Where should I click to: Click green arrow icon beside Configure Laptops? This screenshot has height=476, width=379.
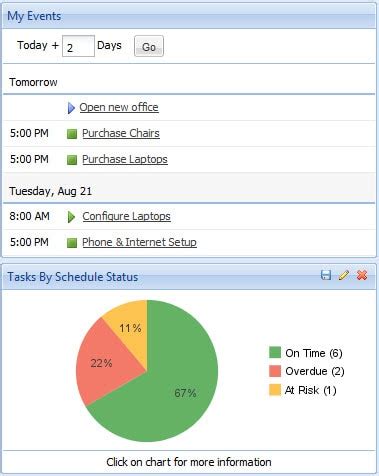pos(71,217)
